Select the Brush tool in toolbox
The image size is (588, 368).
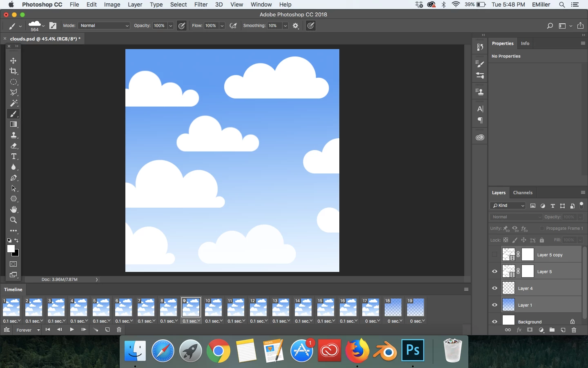tap(13, 114)
